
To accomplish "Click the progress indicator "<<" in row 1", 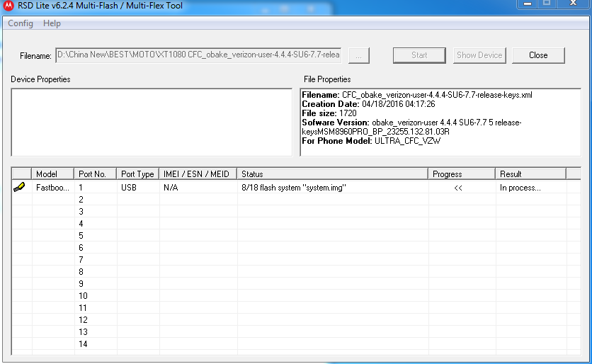I will (458, 188).
